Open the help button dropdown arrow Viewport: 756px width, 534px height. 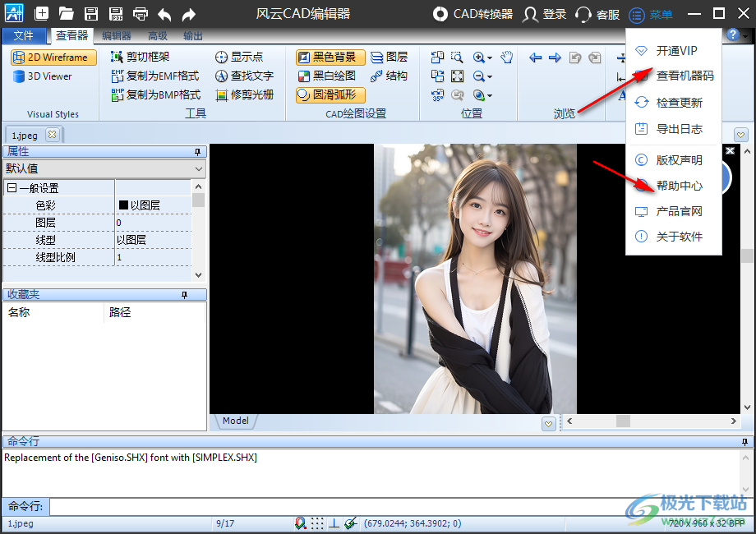(745, 35)
